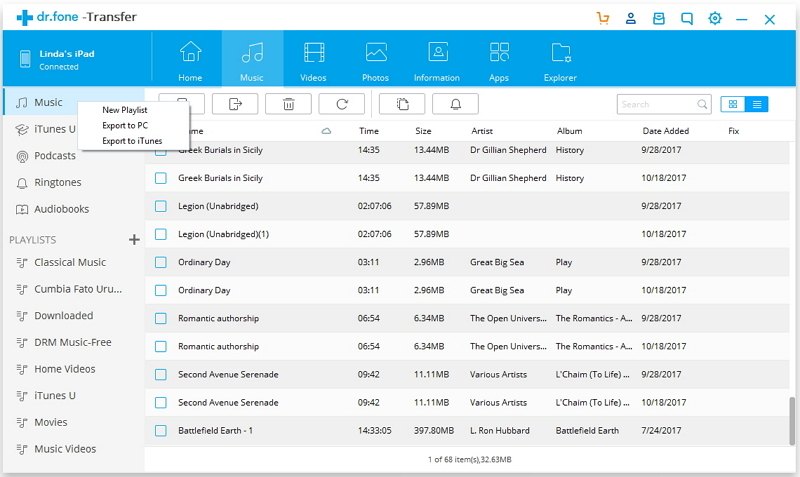
Task: Click the ringtone maker bell button
Action: [456, 104]
